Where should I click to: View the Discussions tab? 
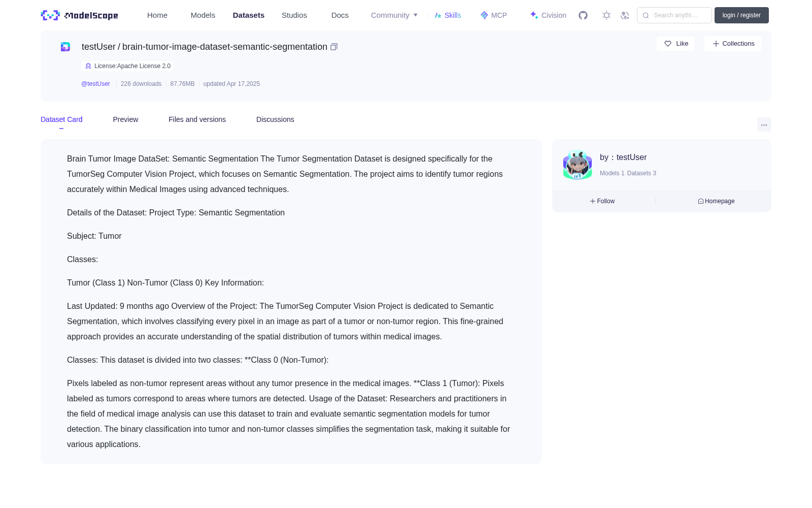tap(275, 119)
